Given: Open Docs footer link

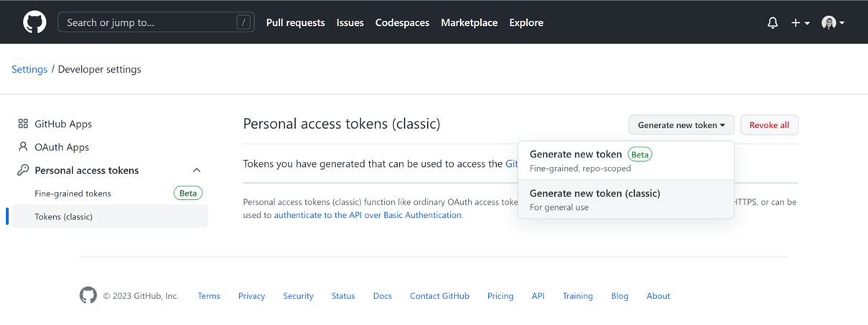Looking at the screenshot, I should click(382, 296).
